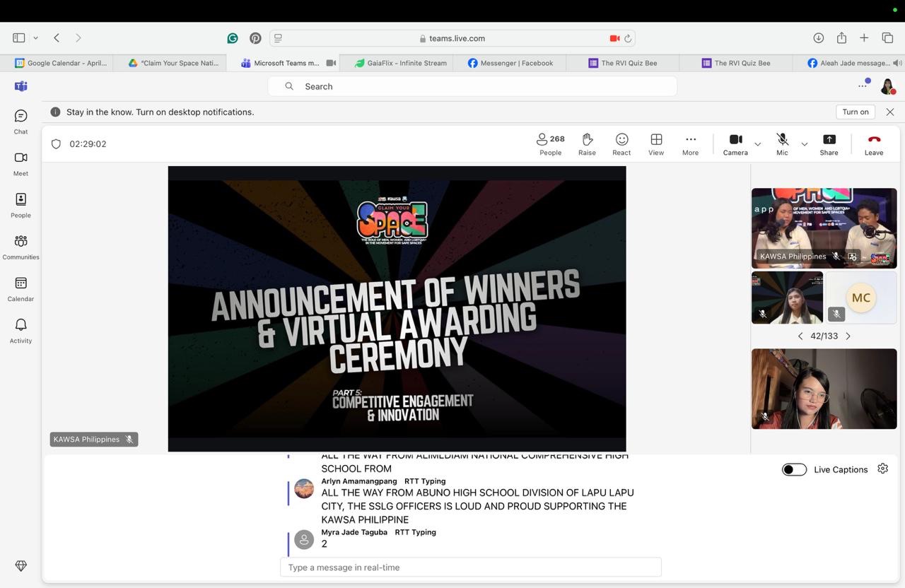
Task: Open the Safari reader view icon
Action: tap(278, 38)
